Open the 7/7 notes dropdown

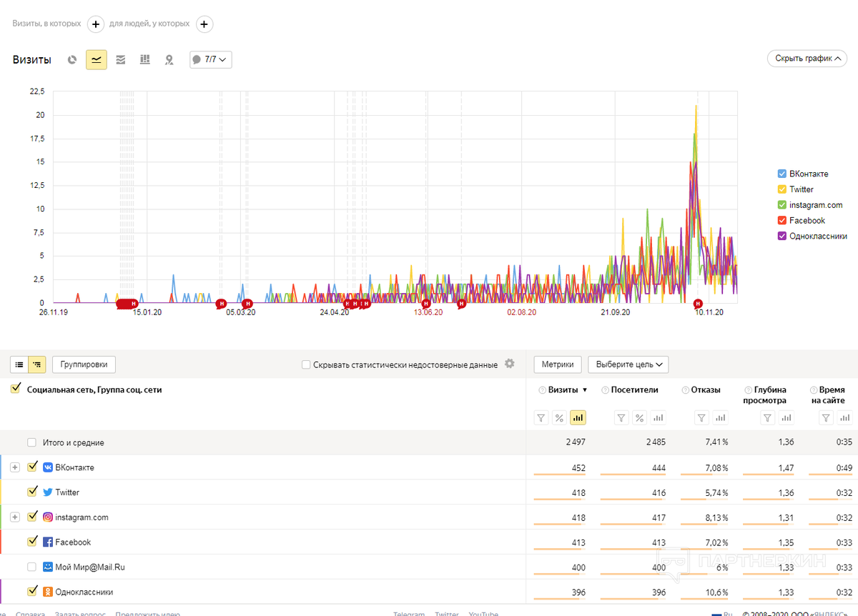(x=211, y=60)
